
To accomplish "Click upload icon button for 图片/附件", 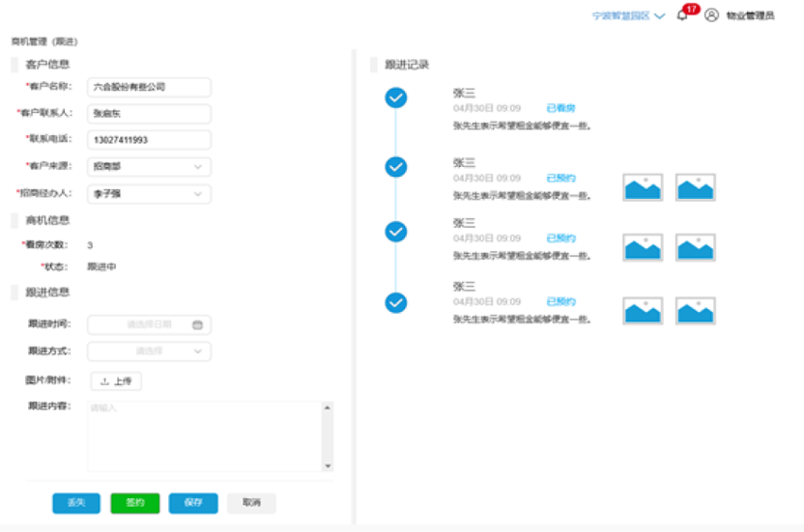I will (x=116, y=381).
